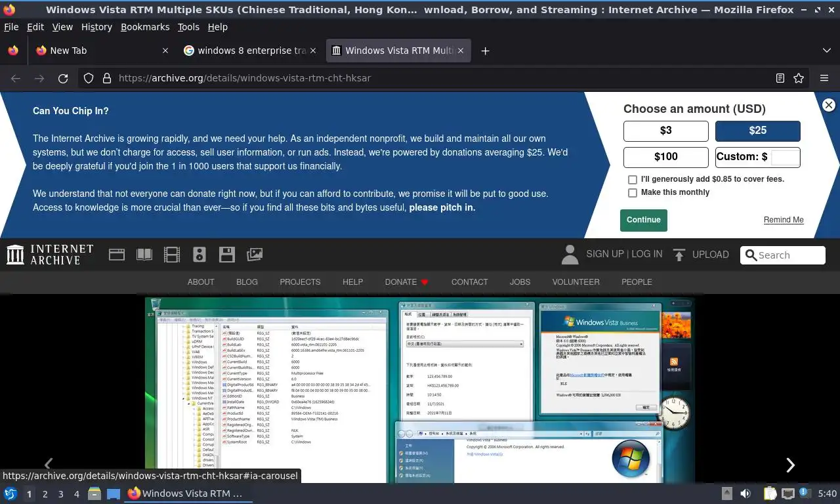Open the File menu
Screen dimensions: 840x504
pos(11,27)
